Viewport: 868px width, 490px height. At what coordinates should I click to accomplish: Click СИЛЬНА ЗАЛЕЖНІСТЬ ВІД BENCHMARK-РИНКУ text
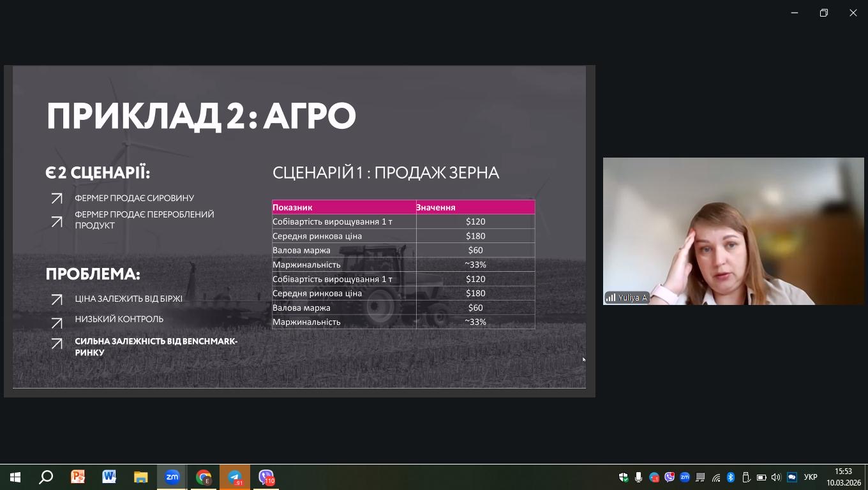(x=156, y=346)
